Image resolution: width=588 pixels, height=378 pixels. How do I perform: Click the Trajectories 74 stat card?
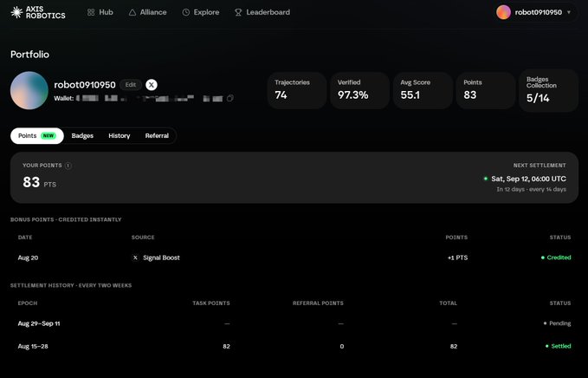click(297, 90)
